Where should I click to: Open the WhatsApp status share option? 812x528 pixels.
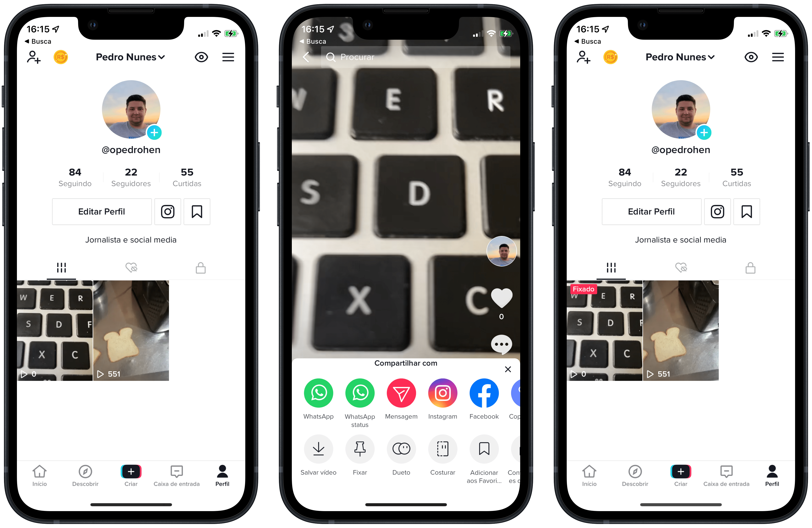[x=360, y=393]
